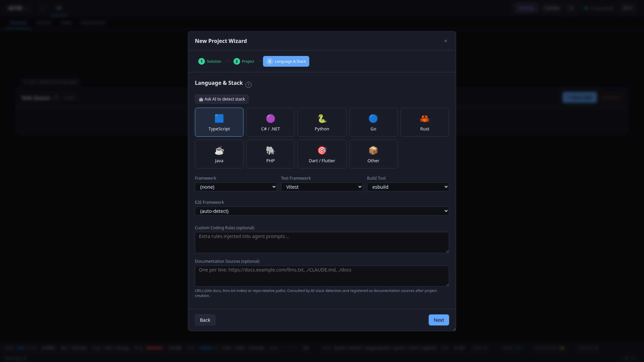The height and width of the screenshot is (362, 644).
Task: Select the Other package language card
Action: coord(373,154)
